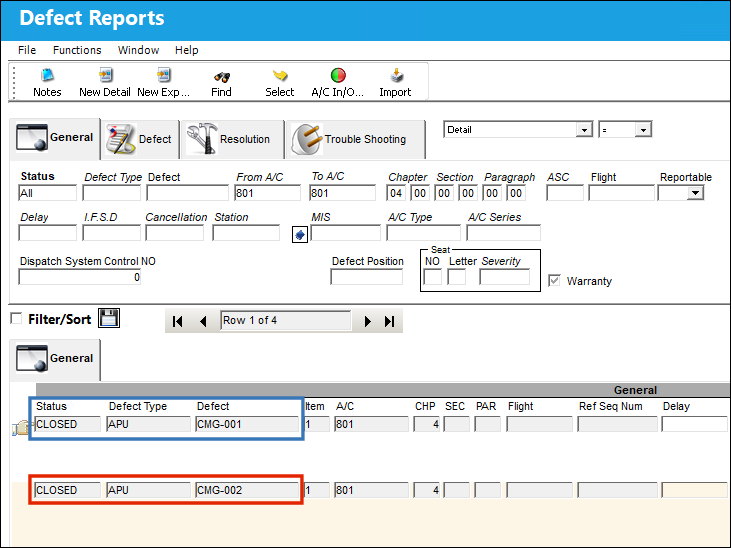Toggle the Warranty checkbox
This screenshot has width=731, height=548.
pos(554,281)
